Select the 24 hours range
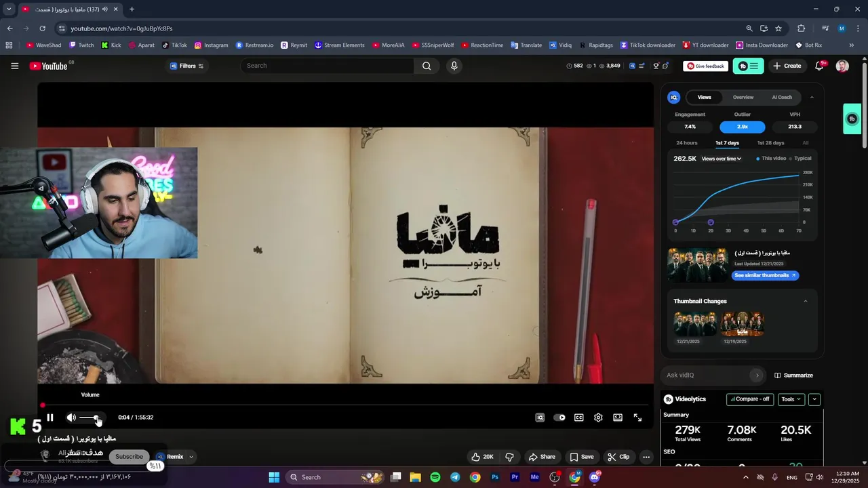Image resolution: width=868 pixels, height=488 pixels. coord(686,143)
